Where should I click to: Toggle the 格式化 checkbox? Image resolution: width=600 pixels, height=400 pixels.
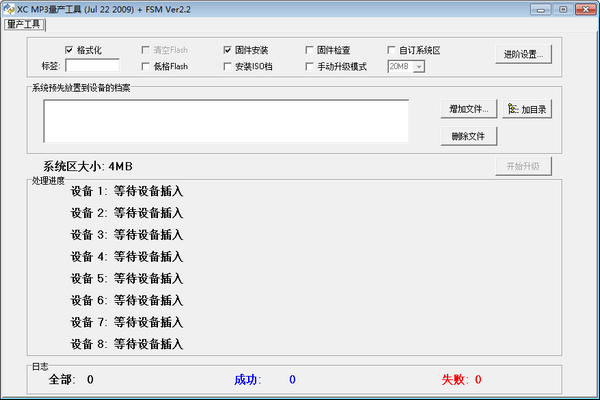70,50
